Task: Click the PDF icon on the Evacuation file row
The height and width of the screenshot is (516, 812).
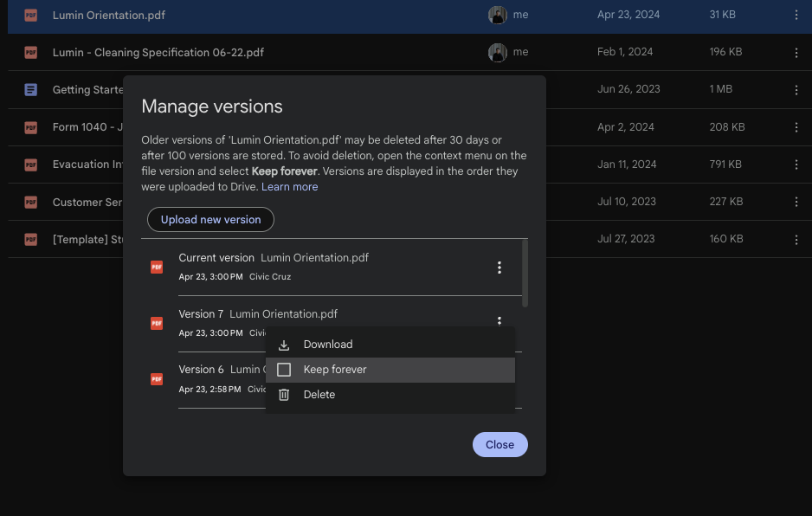Action: click(x=31, y=164)
